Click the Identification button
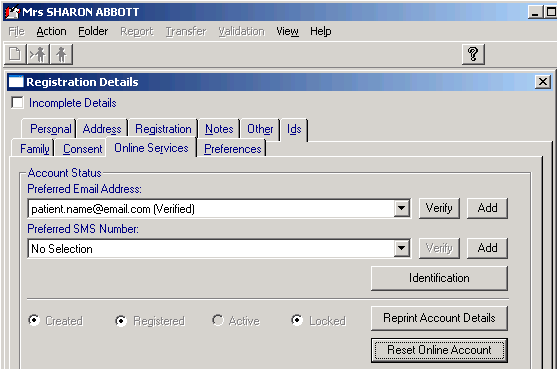Image resolution: width=557 pixels, height=369 pixels. point(439,278)
